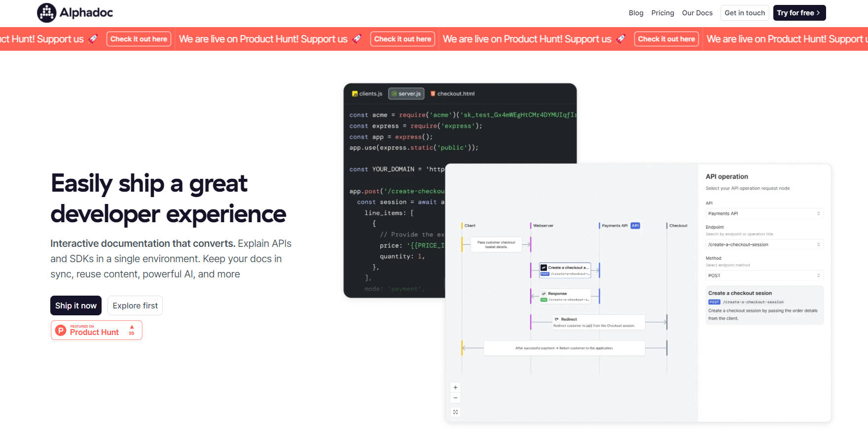Click the Product Hunt P logo icon

(x=61, y=330)
